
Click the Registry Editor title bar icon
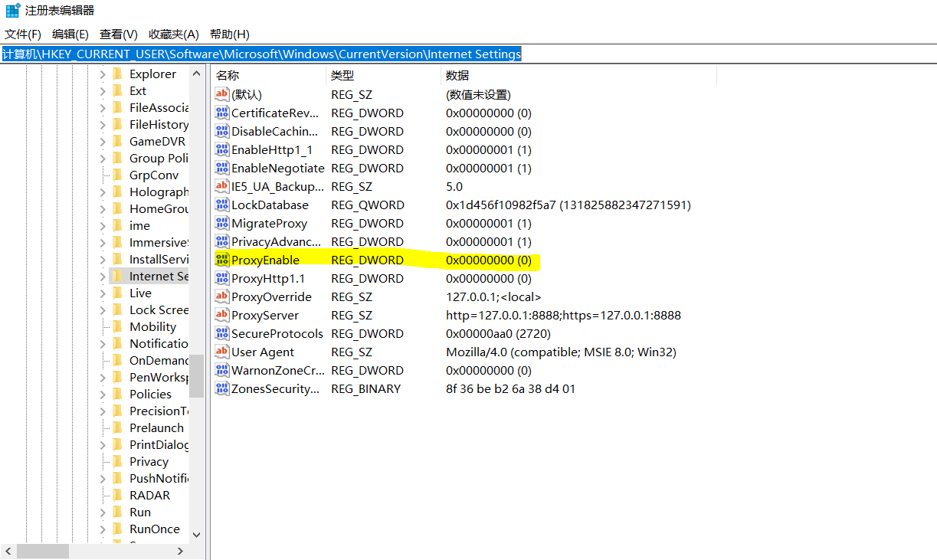pos(11,10)
